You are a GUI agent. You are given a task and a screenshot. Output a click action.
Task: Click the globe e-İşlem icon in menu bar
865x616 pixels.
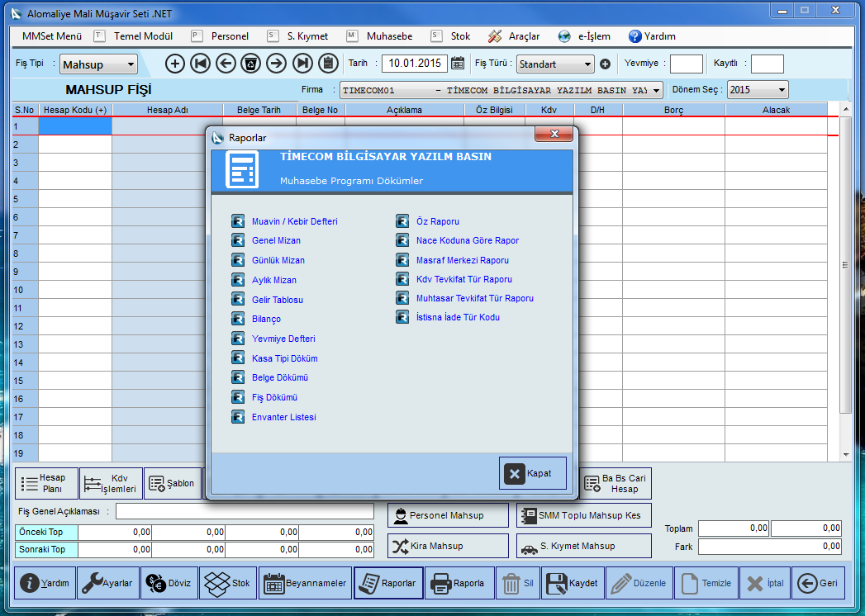(564, 36)
